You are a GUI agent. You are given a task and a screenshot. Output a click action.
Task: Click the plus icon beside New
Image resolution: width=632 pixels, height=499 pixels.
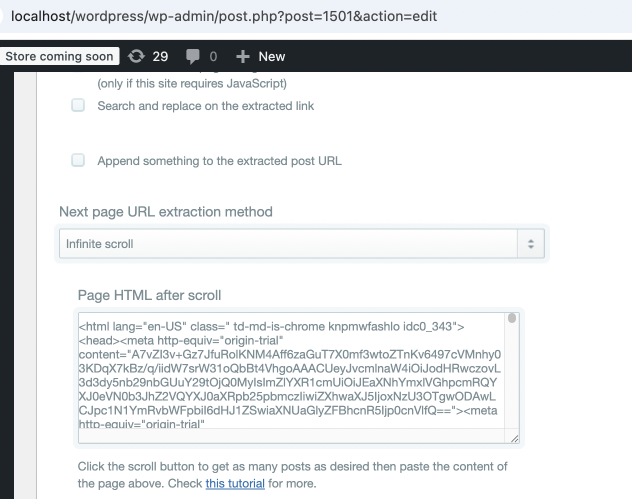pyautogui.click(x=242, y=57)
